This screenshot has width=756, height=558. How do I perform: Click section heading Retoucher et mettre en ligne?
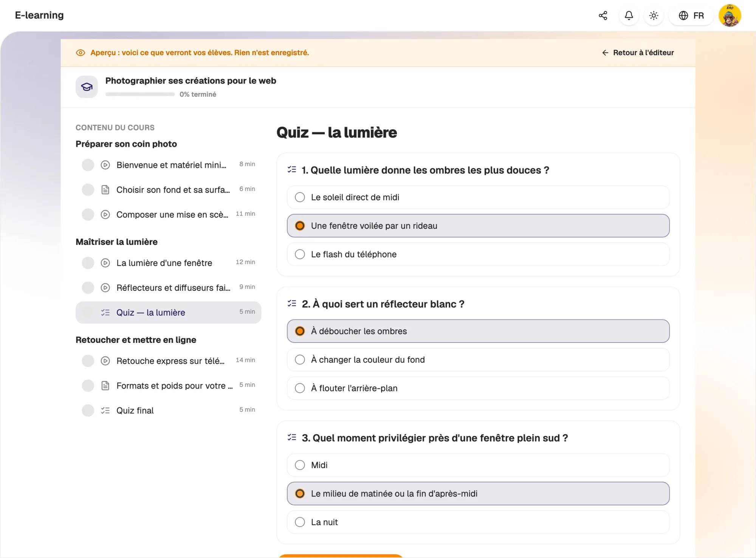point(136,340)
